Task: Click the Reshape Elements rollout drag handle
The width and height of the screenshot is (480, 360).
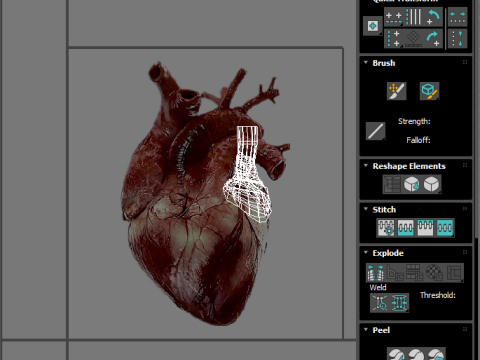Action: [465, 165]
